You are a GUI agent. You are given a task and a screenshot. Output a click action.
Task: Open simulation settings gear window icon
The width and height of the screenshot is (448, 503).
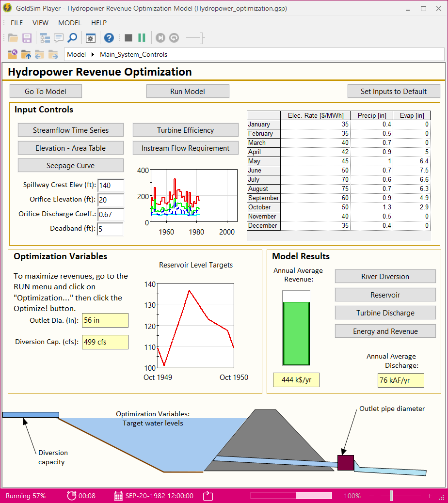[91, 38]
